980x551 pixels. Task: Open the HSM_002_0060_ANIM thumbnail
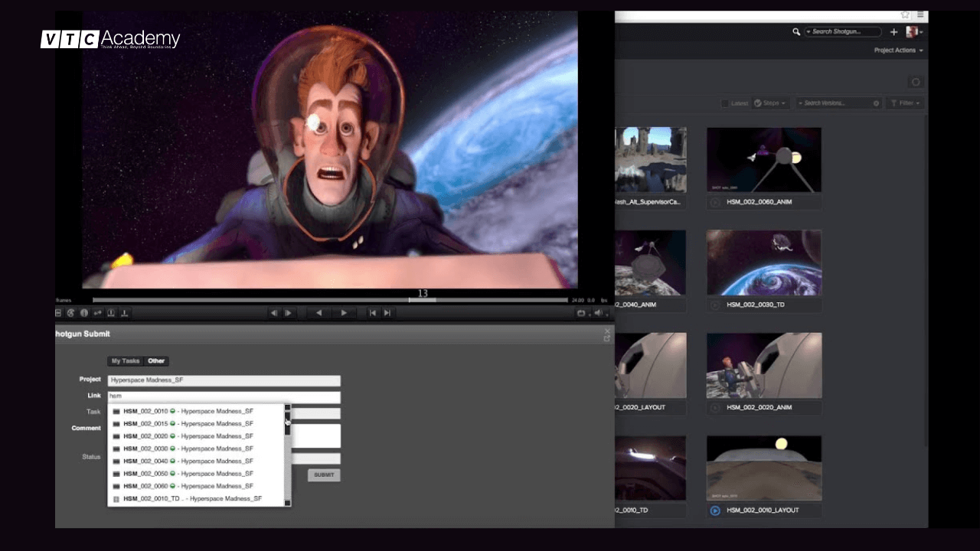pos(763,160)
